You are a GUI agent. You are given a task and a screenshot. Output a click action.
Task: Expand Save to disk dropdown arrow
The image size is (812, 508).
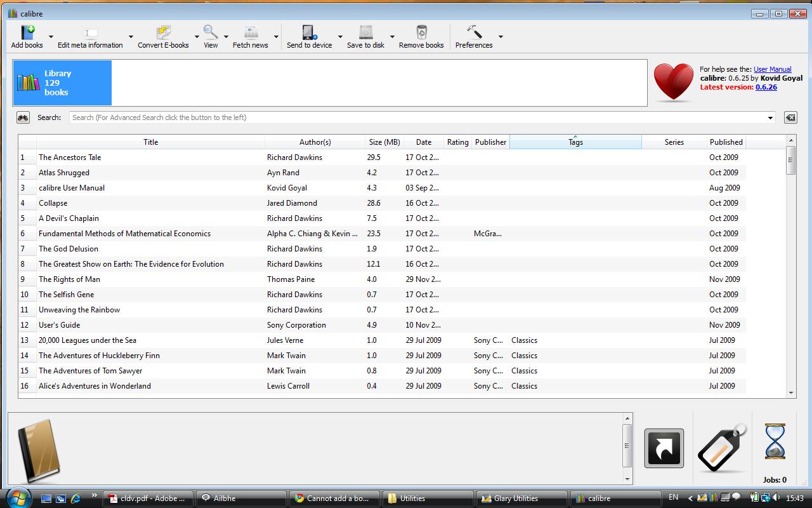pyautogui.click(x=392, y=37)
